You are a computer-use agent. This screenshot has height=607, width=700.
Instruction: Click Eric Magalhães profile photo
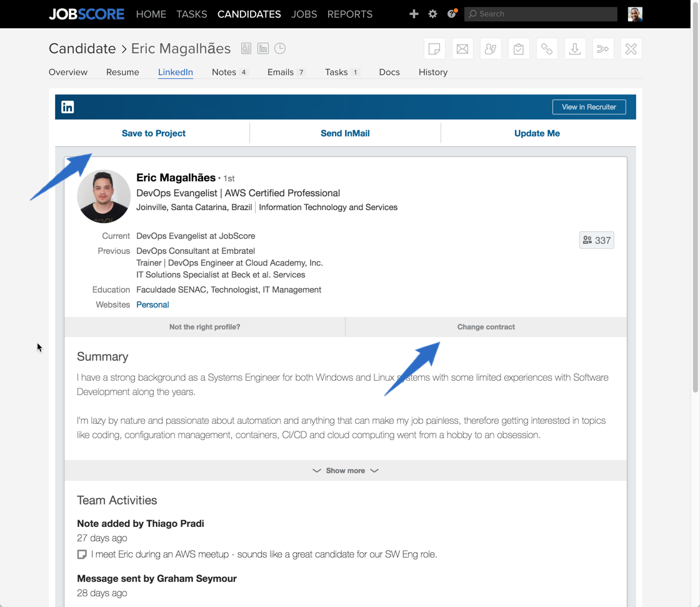(104, 196)
